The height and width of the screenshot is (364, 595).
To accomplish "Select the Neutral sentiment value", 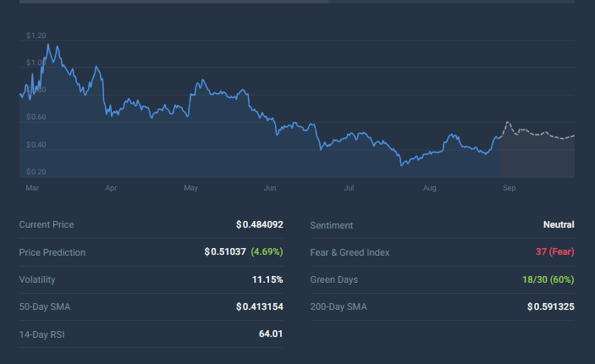I will pos(559,224).
